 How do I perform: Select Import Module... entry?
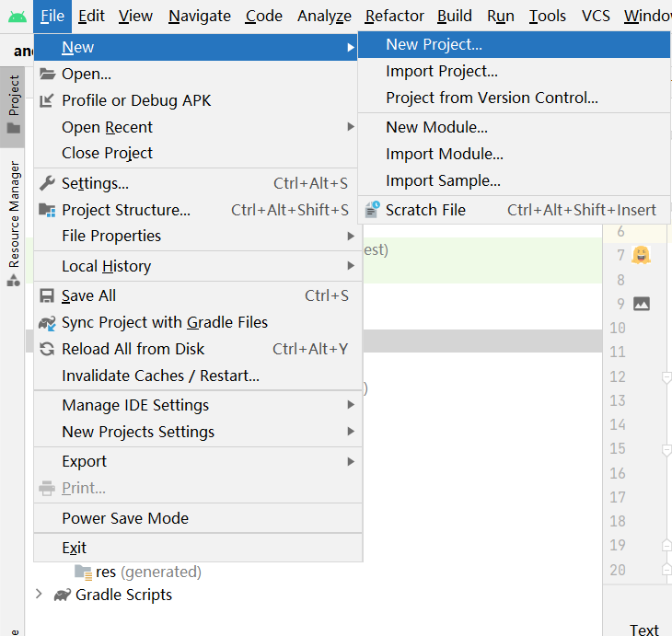(x=514, y=154)
